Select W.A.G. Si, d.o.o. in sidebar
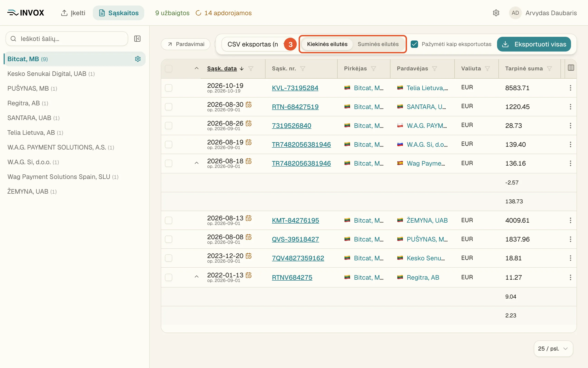This screenshot has height=368, width=588. [x=33, y=162]
